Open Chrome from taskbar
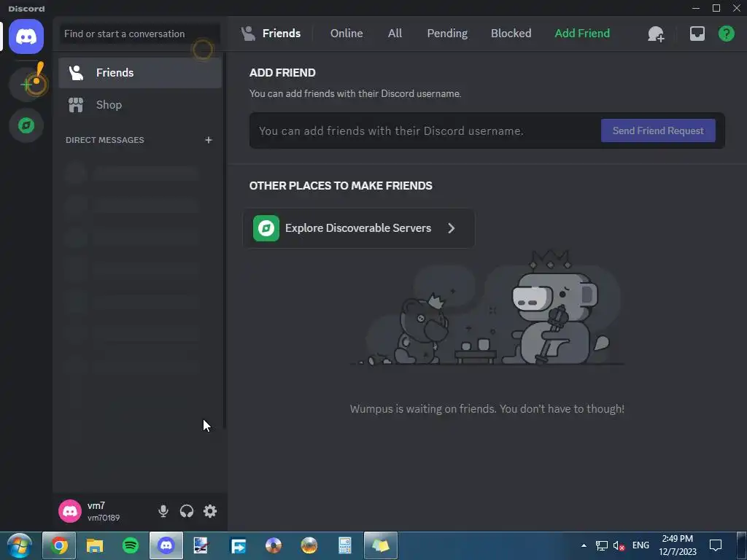747x560 pixels. click(x=59, y=545)
